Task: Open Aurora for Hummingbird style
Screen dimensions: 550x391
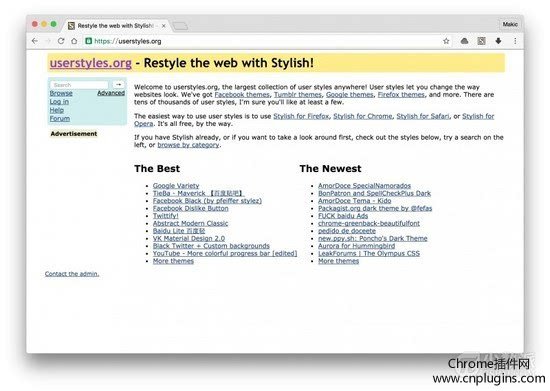Action: click(356, 246)
